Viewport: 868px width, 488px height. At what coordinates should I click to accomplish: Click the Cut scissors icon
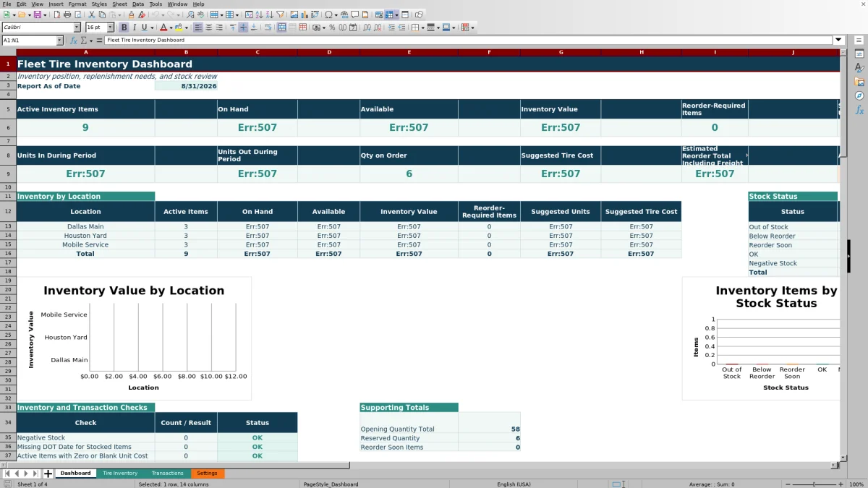click(92, 14)
